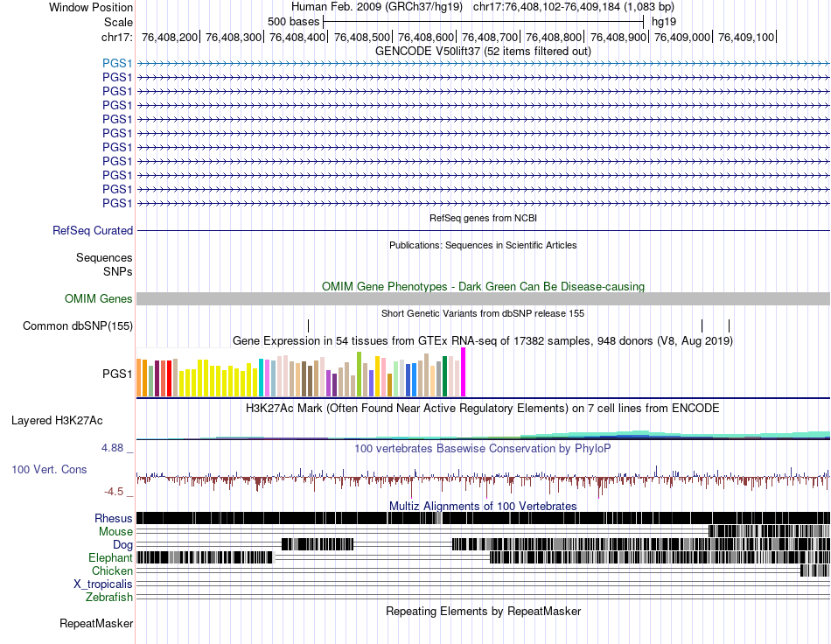The height and width of the screenshot is (644, 831).
Task: Click the SNPs label under Publications
Action: click(x=118, y=271)
